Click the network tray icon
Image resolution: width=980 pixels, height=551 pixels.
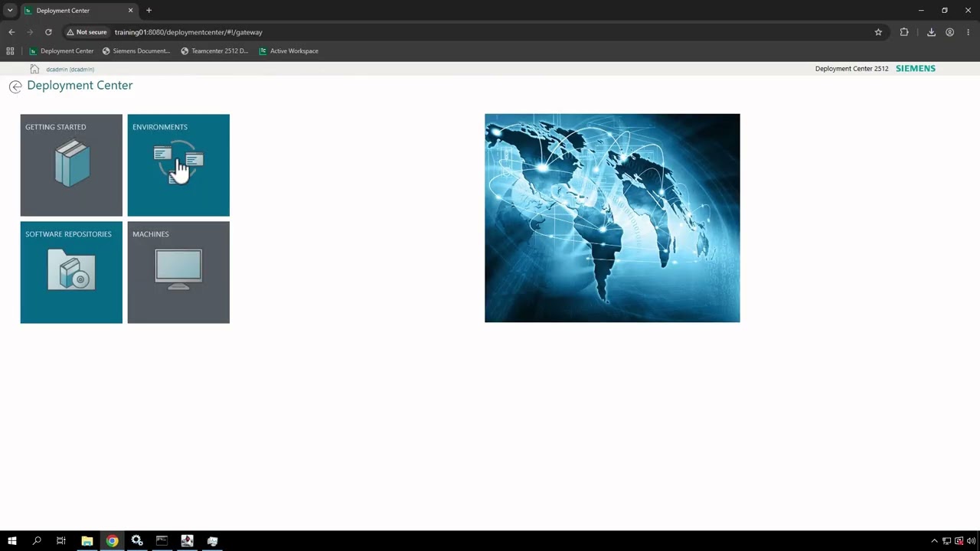click(x=946, y=541)
